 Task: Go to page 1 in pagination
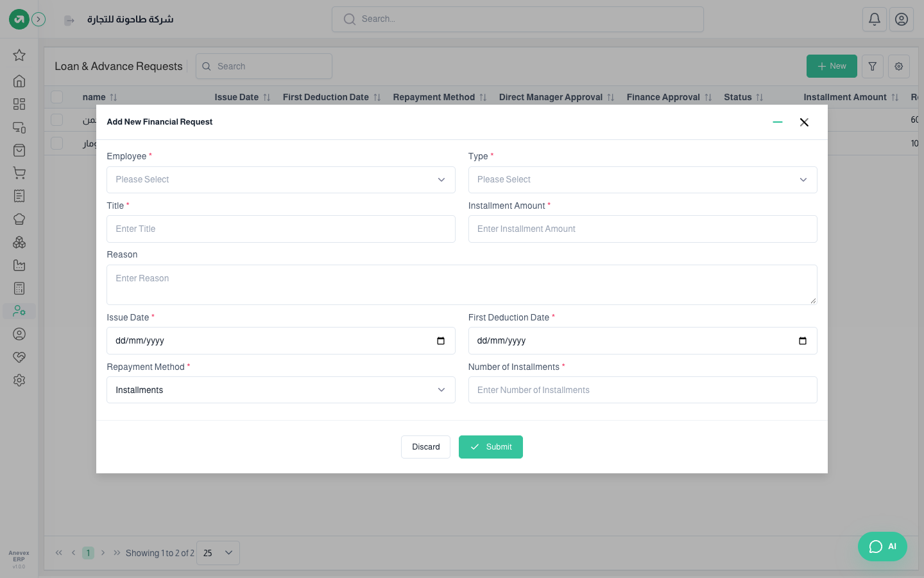coord(89,553)
